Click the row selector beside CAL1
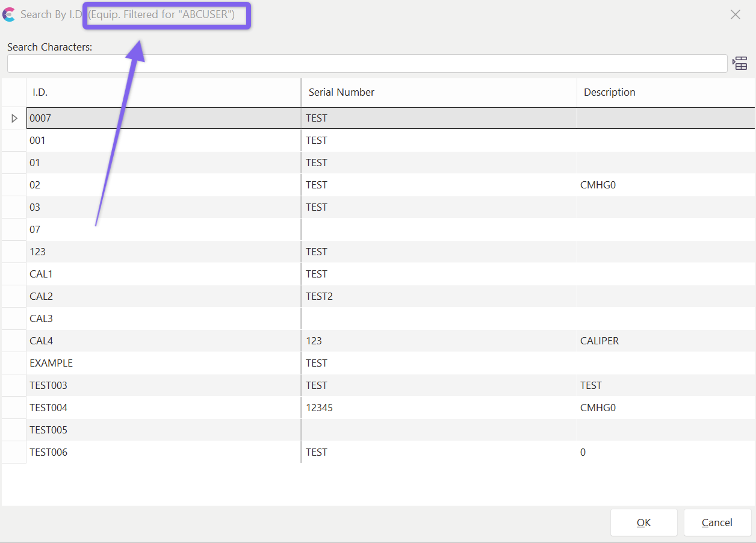The height and width of the screenshot is (543, 756). tap(14, 274)
